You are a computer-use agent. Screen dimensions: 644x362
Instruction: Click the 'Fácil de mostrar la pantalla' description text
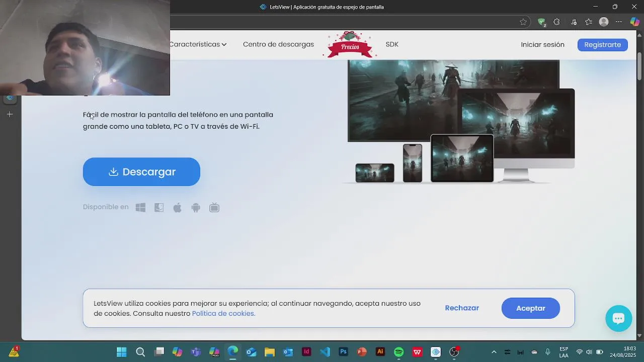tap(178, 121)
